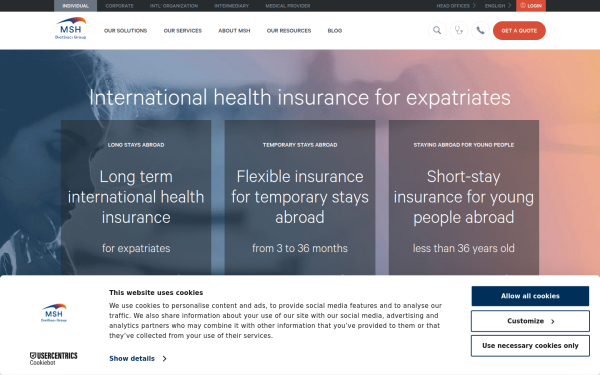Open the About MSH menu
Screen dimensions: 600x375
tap(234, 31)
